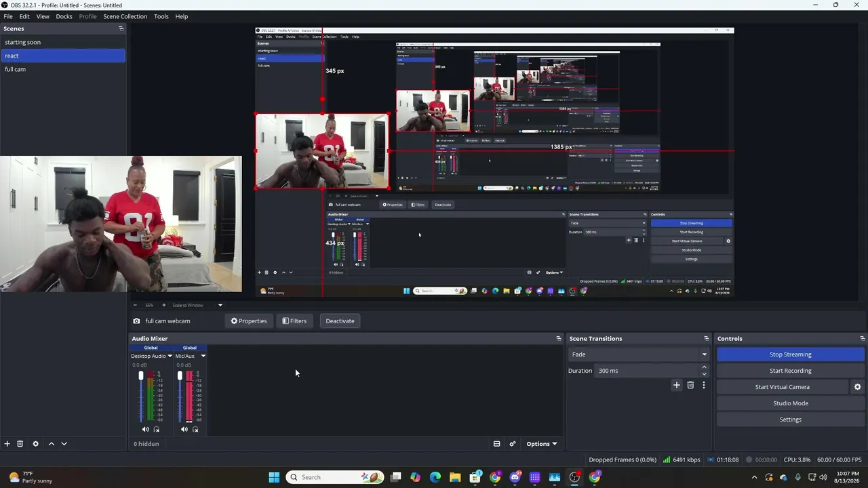Click the full cam webcam camera icon
The height and width of the screenshot is (488, 868).
pos(136,321)
